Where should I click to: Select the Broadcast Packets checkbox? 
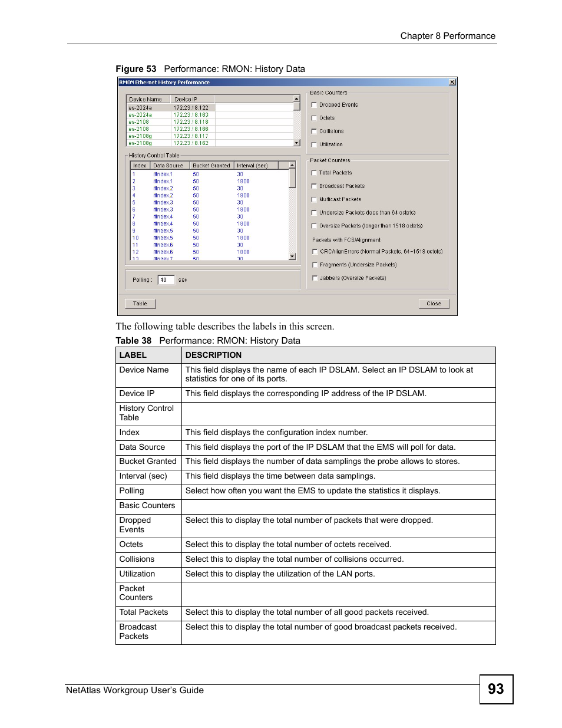(x=314, y=186)
